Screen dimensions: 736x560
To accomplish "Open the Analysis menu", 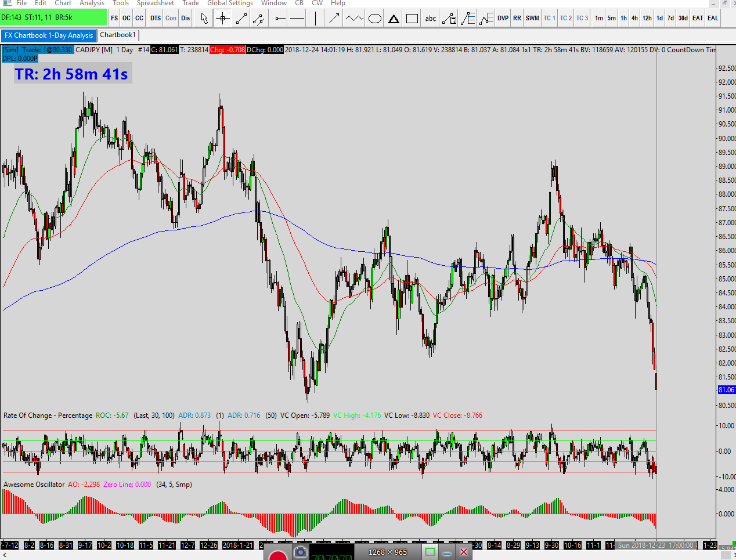I will 92,3.
